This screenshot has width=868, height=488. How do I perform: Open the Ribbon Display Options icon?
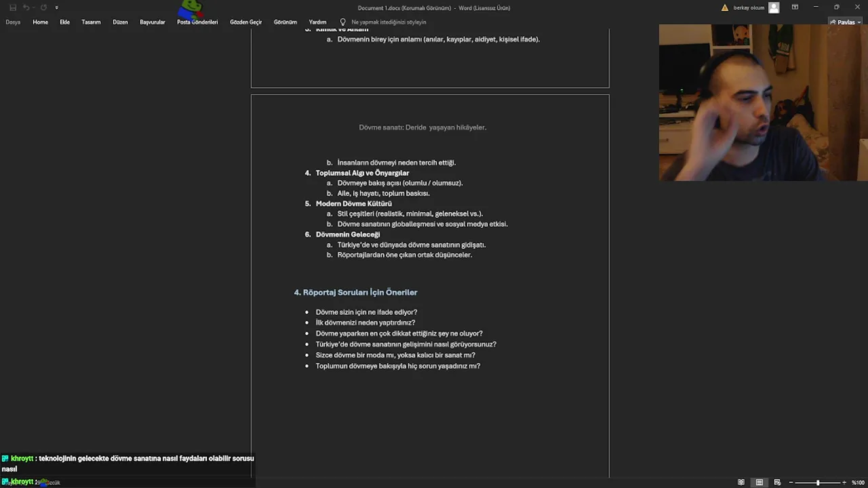tap(795, 7)
